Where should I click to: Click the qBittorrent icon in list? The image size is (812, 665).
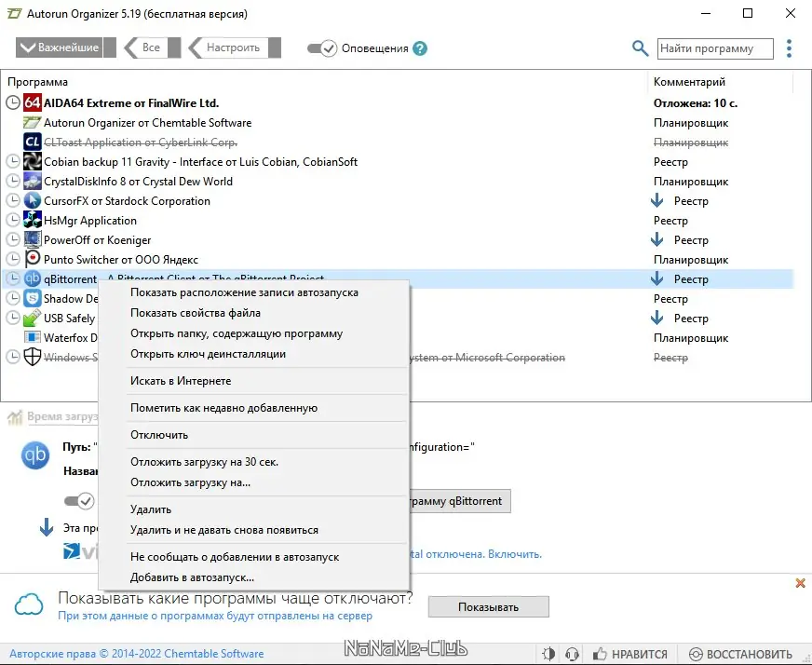coord(32,278)
